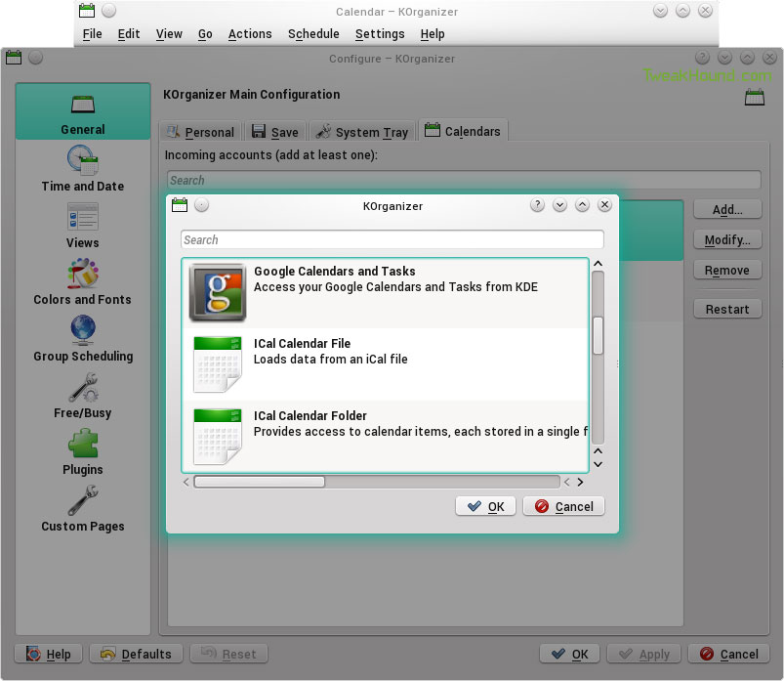The width and height of the screenshot is (784, 681).
Task: Switch to the Personal tab
Action: point(200,132)
